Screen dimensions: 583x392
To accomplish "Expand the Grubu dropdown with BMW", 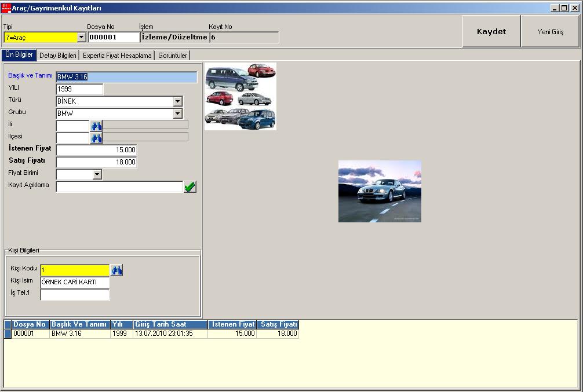I will point(177,113).
